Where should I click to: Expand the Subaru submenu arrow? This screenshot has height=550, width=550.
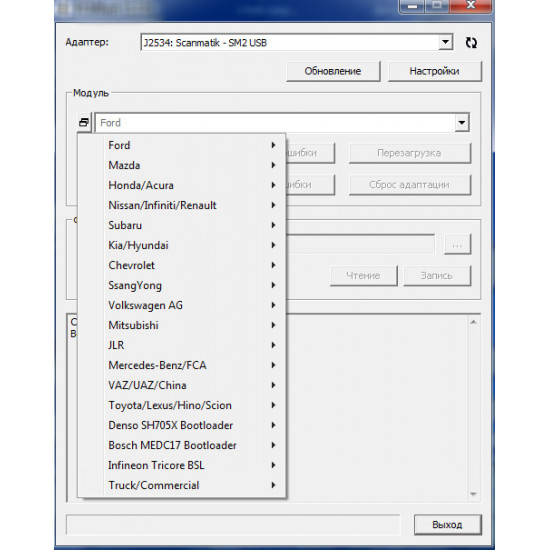click(273, 225)
